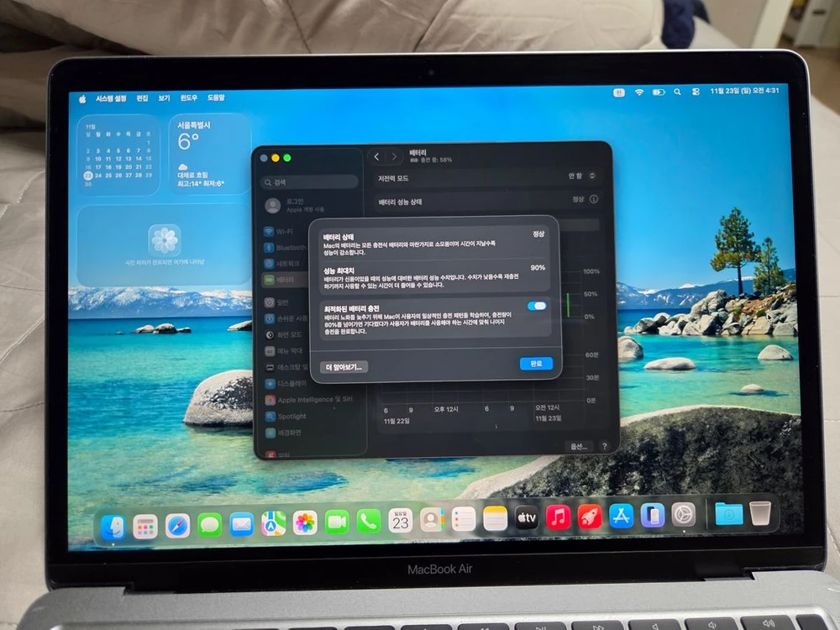Screen dimensions: 840x630
Task: Open the Downloads folder in Dock
Action: pos(729,514)
